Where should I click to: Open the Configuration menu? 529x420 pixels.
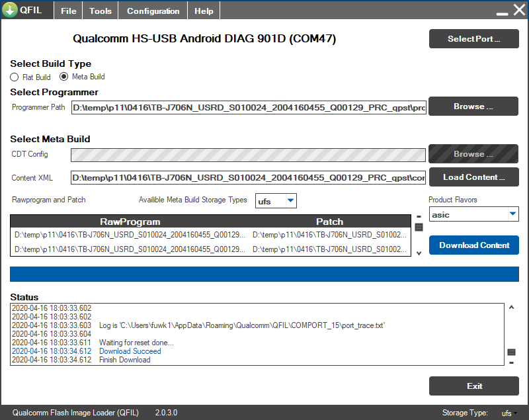(153, 11)
